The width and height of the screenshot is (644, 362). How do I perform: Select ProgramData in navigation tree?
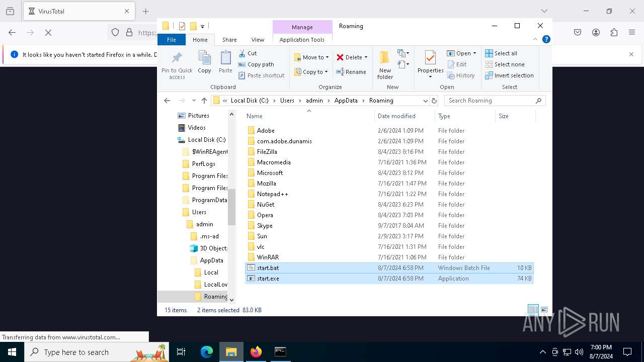(204, 200)
